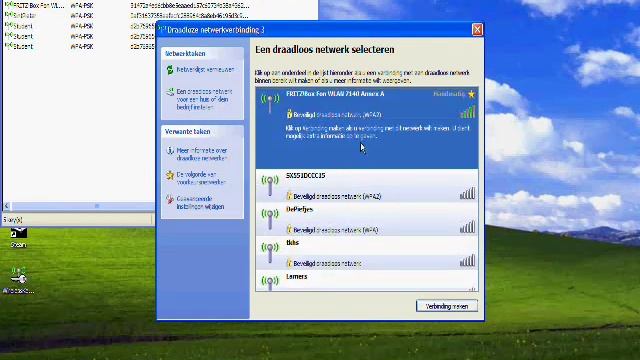The height and width of the screenshot is (360, 640).
Task: Select the DePrefjes network name
Action: pyautogui.click(x=300, y=209)
